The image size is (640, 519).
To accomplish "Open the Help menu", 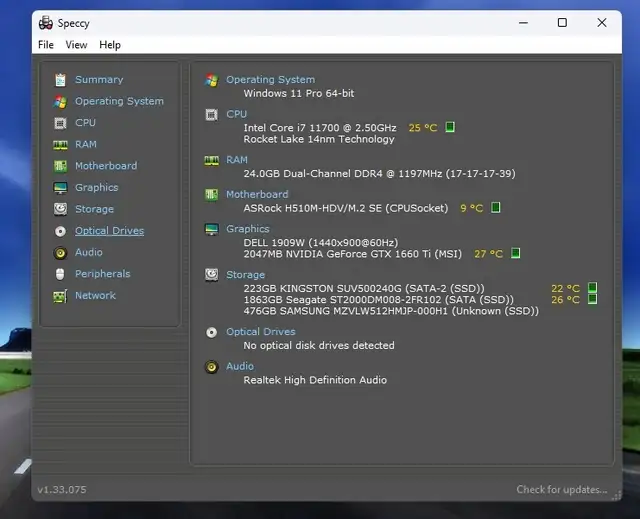I will point(110,44).
